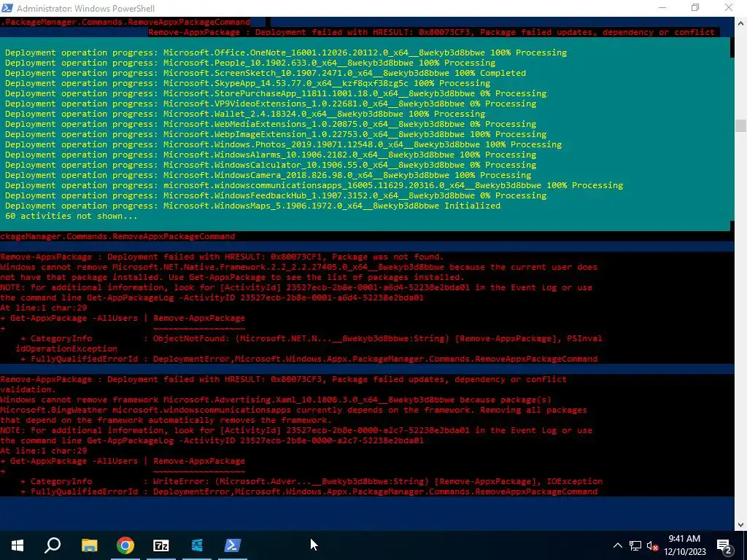
Task: Minimize the PowerShell window
Action: [662, 7]
